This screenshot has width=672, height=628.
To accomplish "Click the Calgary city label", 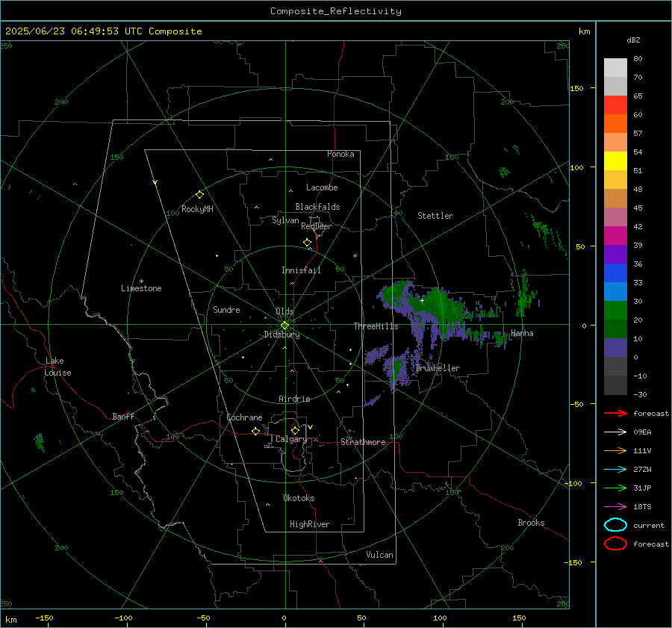I will [291, 439].
